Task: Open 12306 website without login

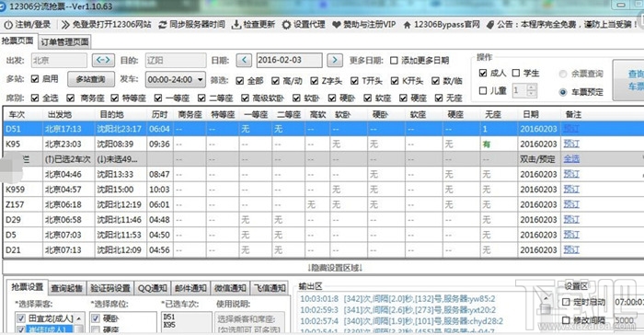Action: pos(106,25)
